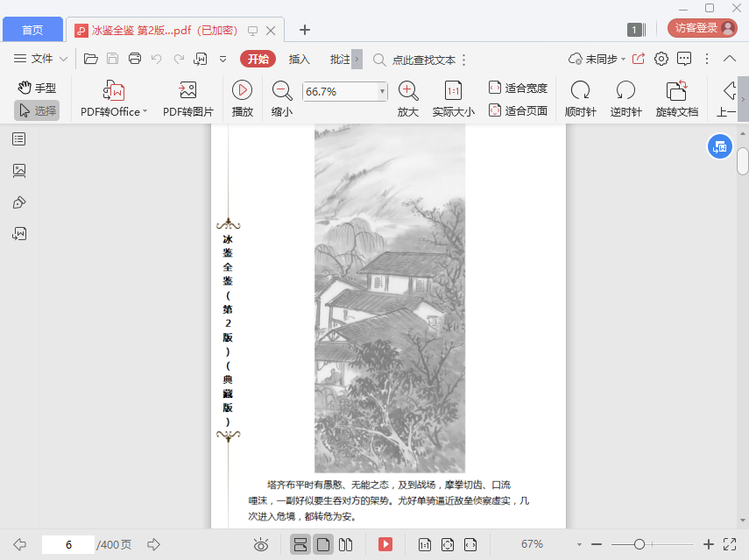Click the 访客登录 login button
This screenshot has width=749, height=560.
(703, 28)
